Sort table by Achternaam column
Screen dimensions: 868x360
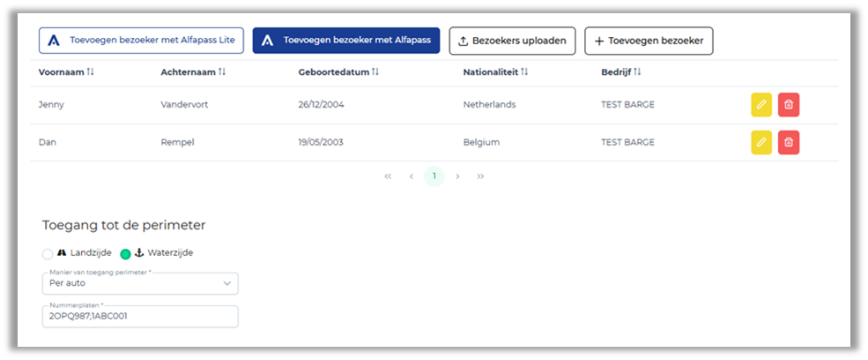click(222, 71)
